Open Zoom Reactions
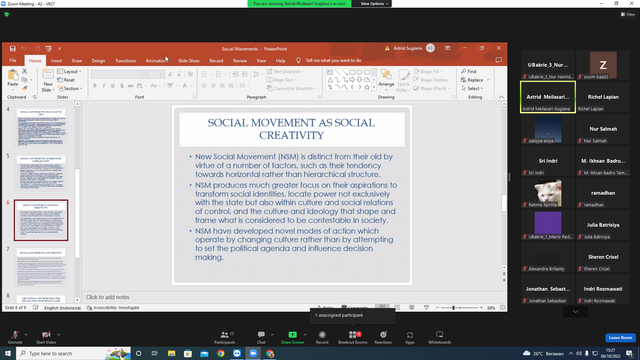This screenshot has height=360, width=640. point(383,337)
